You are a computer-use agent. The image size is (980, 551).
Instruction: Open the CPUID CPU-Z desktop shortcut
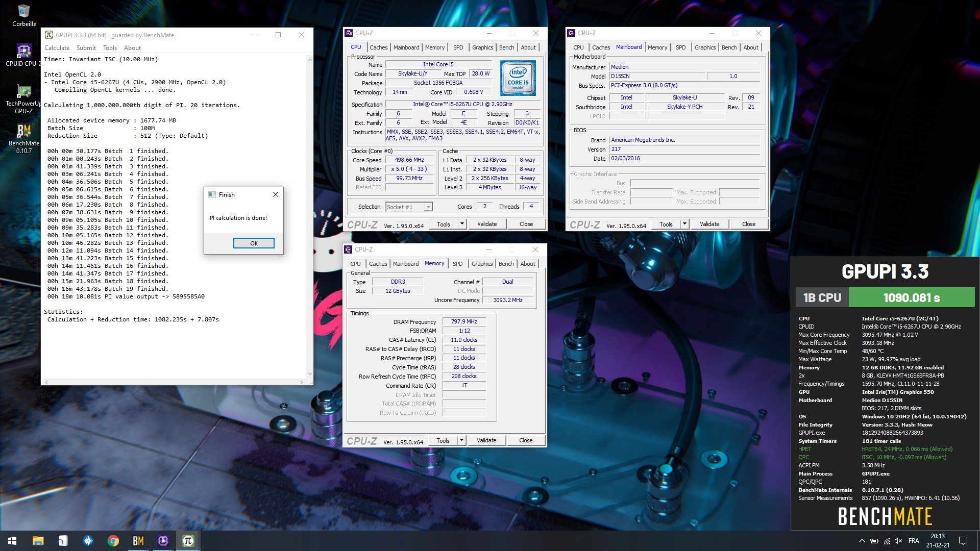[x=23, y=55]
